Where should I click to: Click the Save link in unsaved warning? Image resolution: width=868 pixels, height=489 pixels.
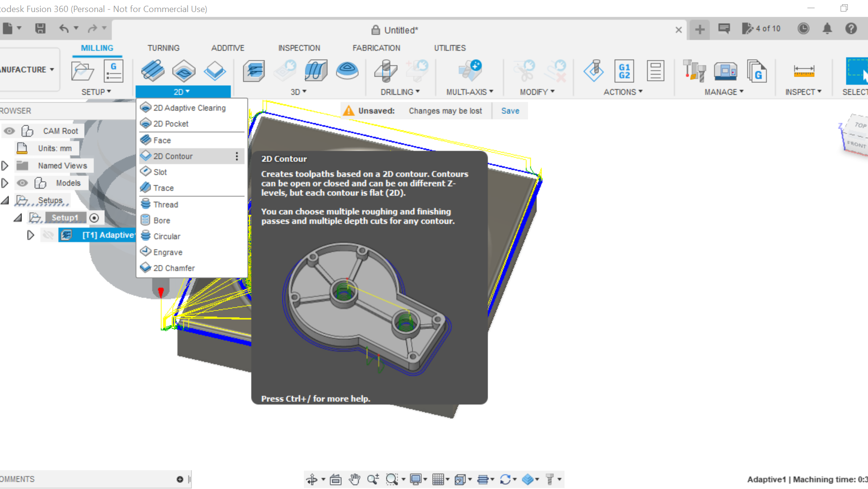click(510, 111)
